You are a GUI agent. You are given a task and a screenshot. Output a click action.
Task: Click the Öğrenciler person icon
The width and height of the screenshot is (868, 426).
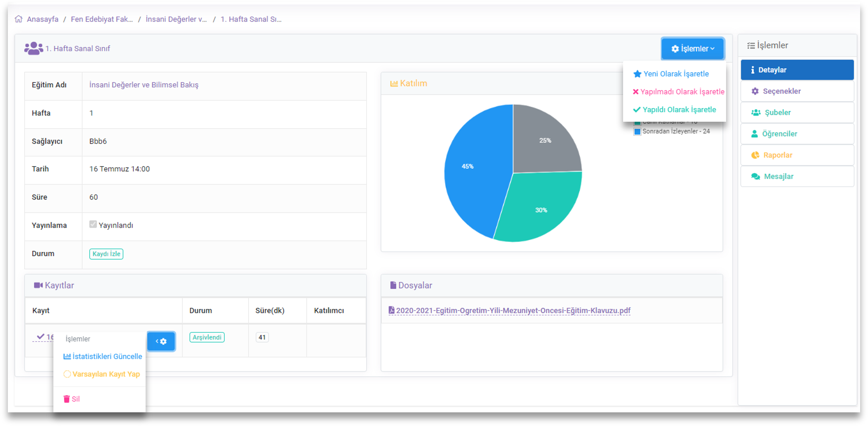tap(755, 134)
